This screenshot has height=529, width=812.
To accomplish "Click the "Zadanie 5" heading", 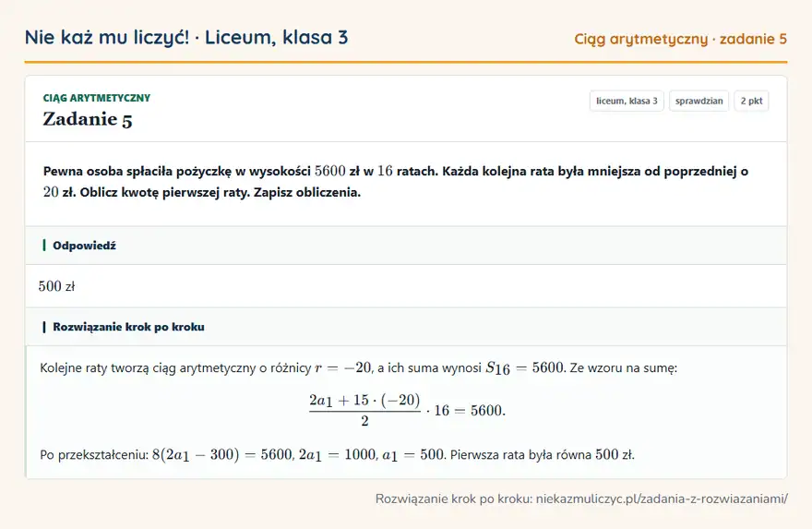I will click(88, 119).
